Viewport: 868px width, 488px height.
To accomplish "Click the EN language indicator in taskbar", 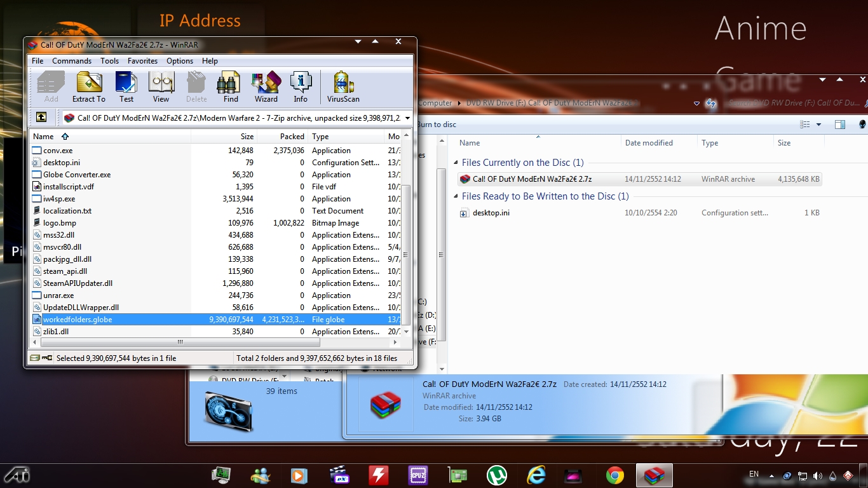I will tap(754, 474).
